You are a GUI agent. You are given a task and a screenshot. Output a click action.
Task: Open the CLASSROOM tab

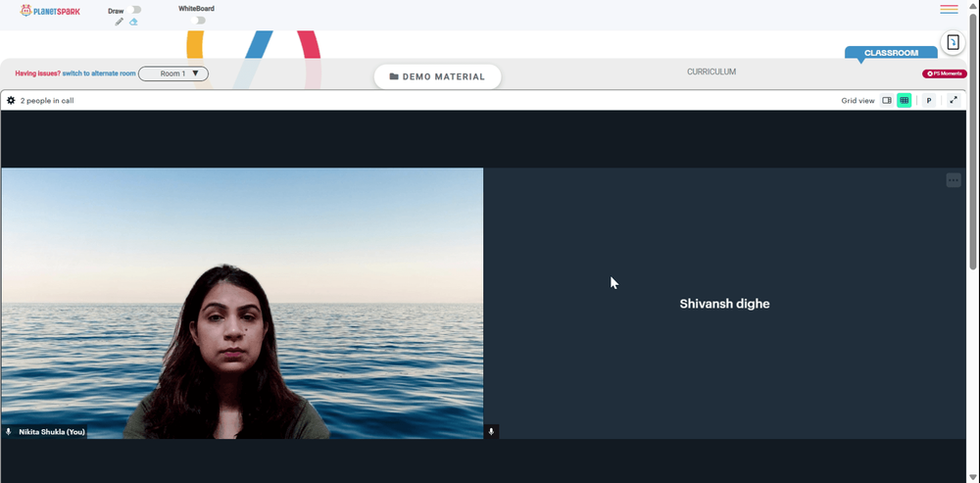(891, 53)
